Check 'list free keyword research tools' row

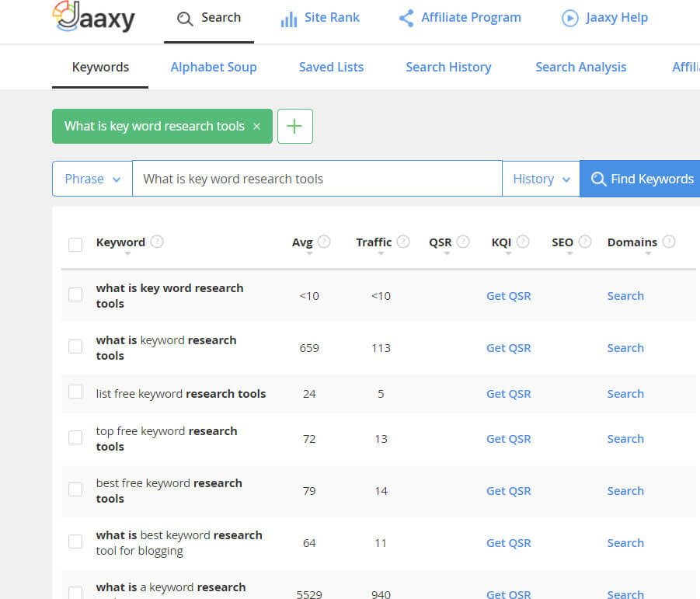click(x=75, y=392)
